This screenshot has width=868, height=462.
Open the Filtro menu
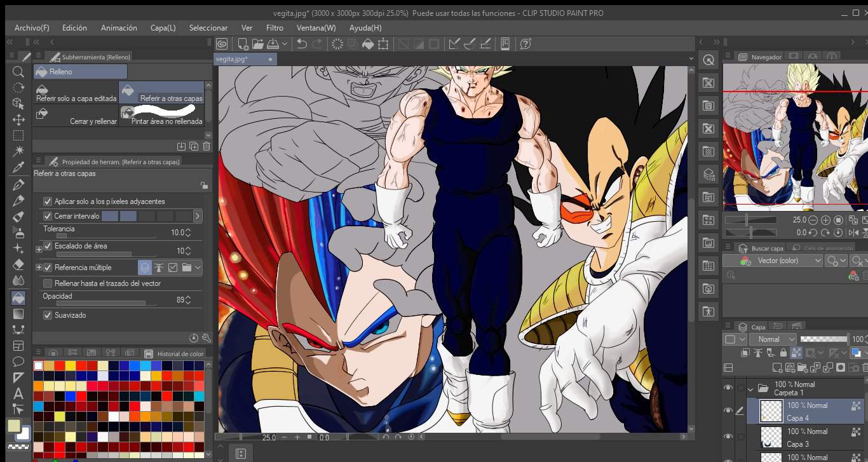(x=275, y=28)
